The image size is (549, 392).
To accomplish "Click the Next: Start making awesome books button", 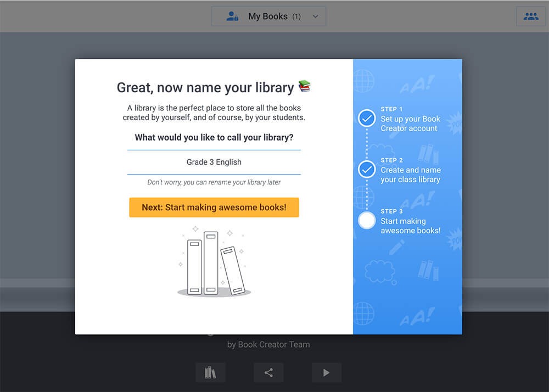I will tap(214, 208).
